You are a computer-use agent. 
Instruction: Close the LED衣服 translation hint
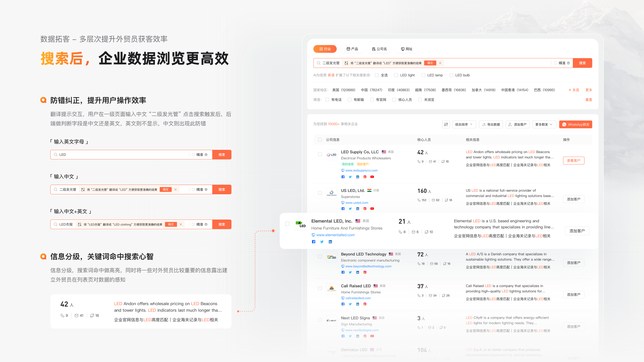pos(181,224)
